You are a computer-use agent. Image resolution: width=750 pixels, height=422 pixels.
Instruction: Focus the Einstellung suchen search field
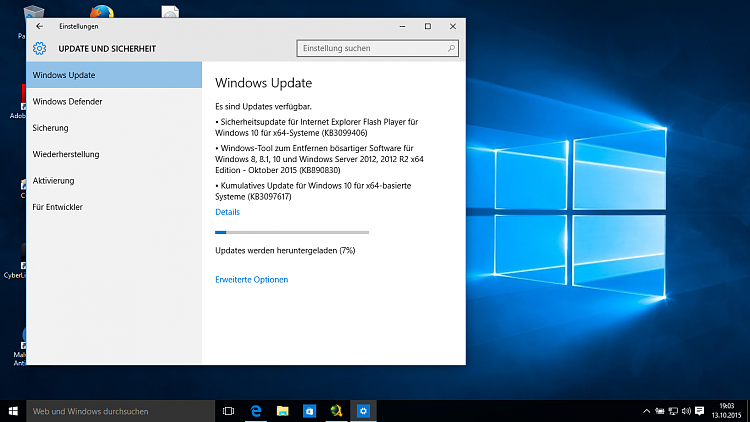click(377, 48)
